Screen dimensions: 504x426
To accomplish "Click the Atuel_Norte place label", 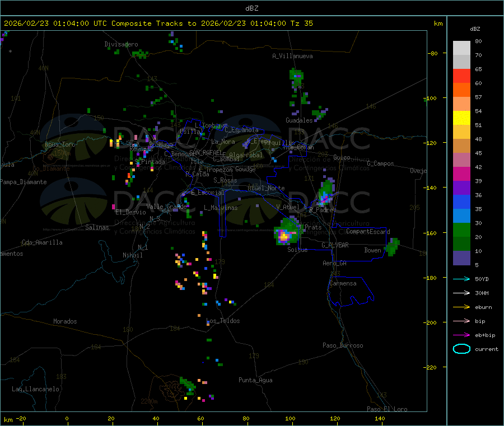I will point(266,188).
